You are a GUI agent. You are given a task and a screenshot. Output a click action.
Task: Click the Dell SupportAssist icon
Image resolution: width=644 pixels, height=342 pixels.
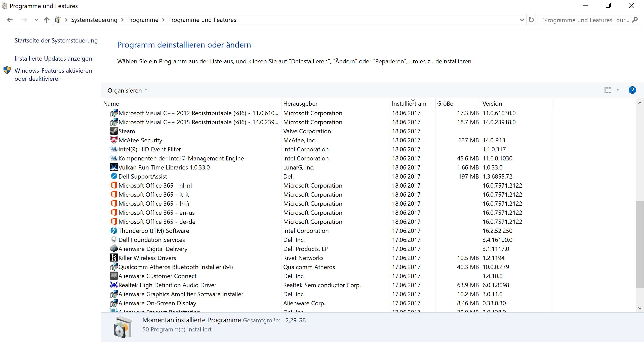(x=114, y=176)
